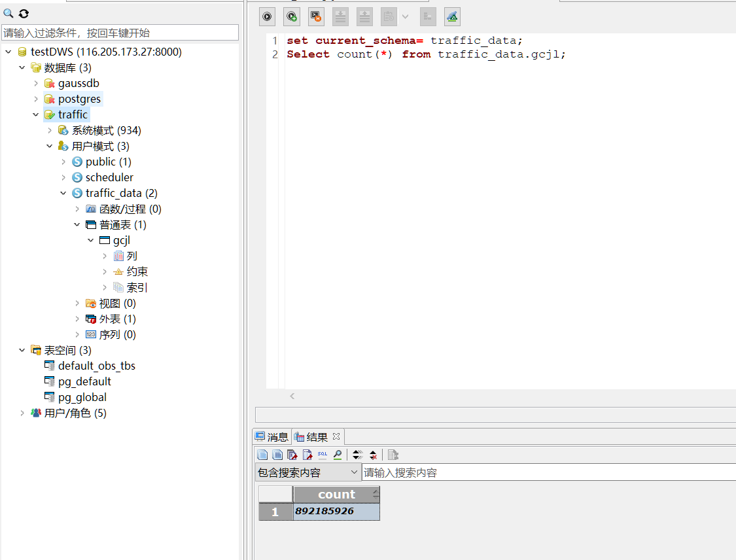The image size is (736, 560).
Task: Click the multi-column sort icon
Action: (x=358, y=455)
